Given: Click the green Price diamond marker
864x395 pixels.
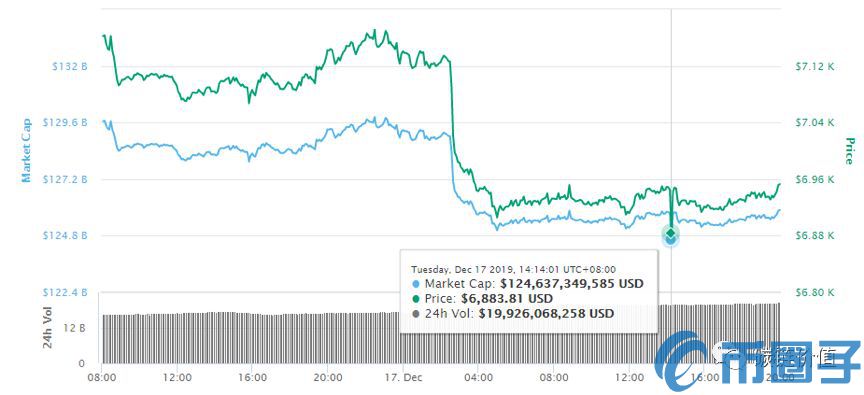Looking at the screenshot, I should point(671,232).
